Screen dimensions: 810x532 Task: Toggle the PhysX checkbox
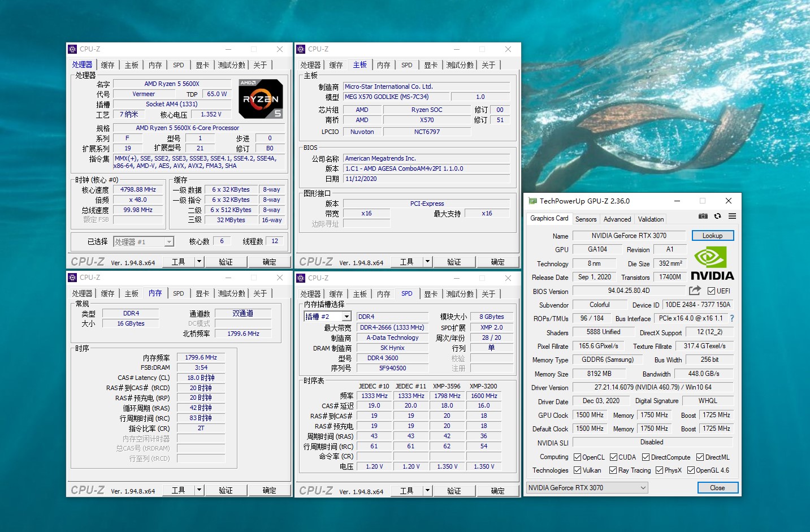click(x=659, y=470)
